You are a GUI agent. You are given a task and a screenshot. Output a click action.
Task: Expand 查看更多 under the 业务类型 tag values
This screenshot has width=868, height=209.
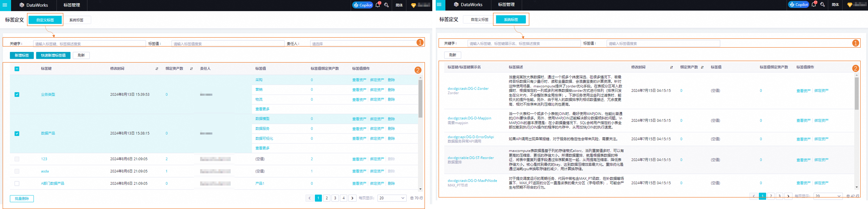(x=262, y=109)
